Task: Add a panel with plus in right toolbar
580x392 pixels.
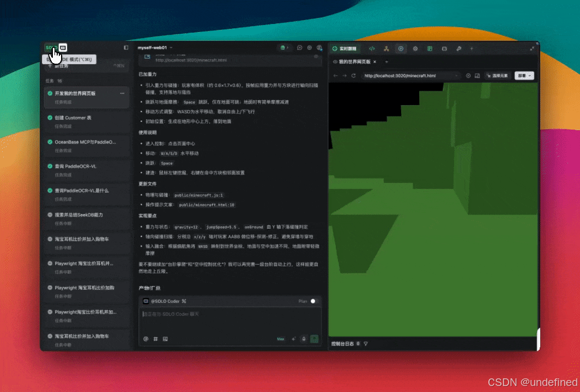Action: pos(472,48)
